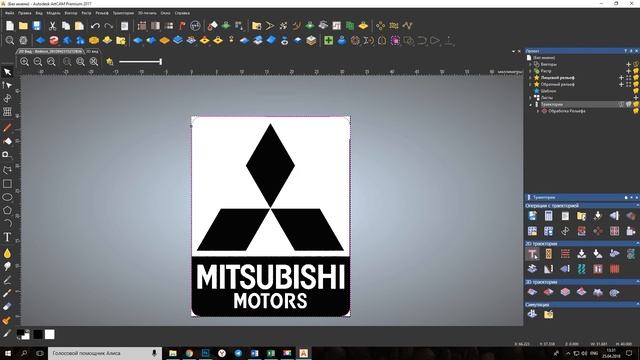Open the Файл menu
Viewport: 640px width, 360px height.
(x=9, y=13)
